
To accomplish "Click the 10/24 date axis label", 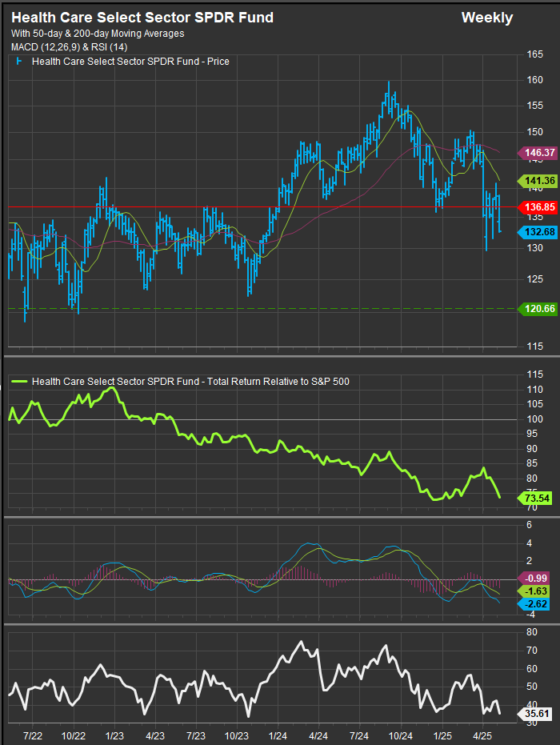I will 401,736.
